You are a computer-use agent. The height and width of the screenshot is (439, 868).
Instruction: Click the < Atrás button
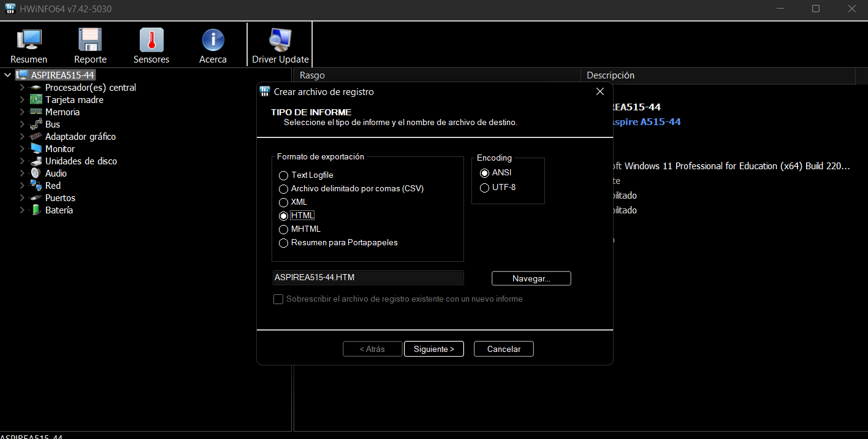click(x=373, y=349)
